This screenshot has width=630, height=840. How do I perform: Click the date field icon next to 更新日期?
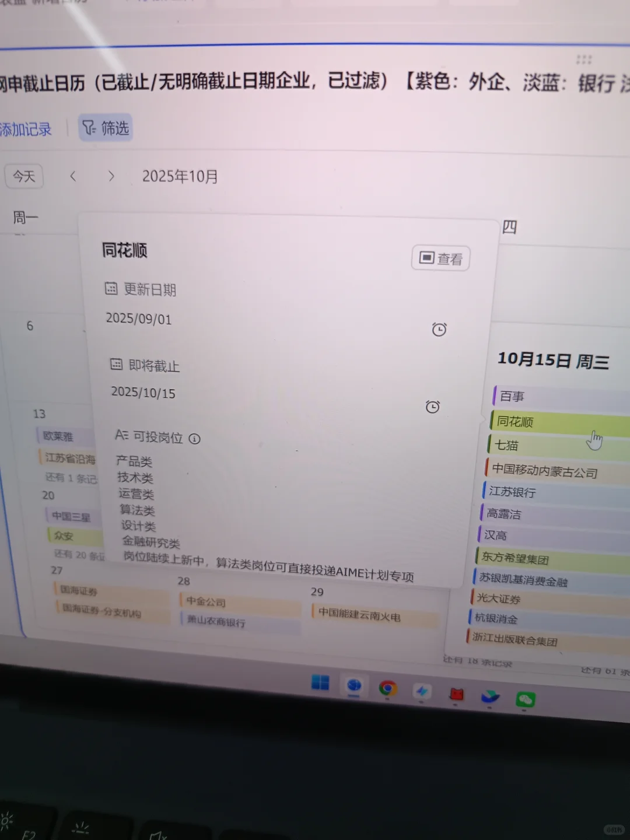110,289
